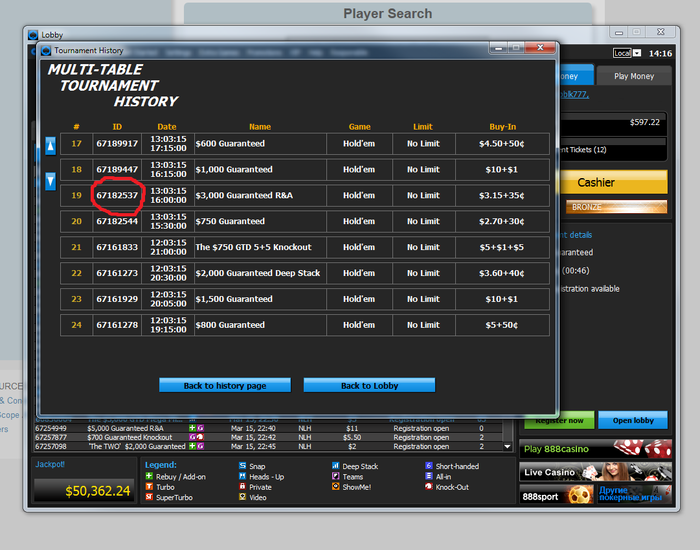Image resolution: width=700 pixels, height=550 pixels.
Task: Click the $3,000 Guaranteed R&A name
Action: click(244, 196)
